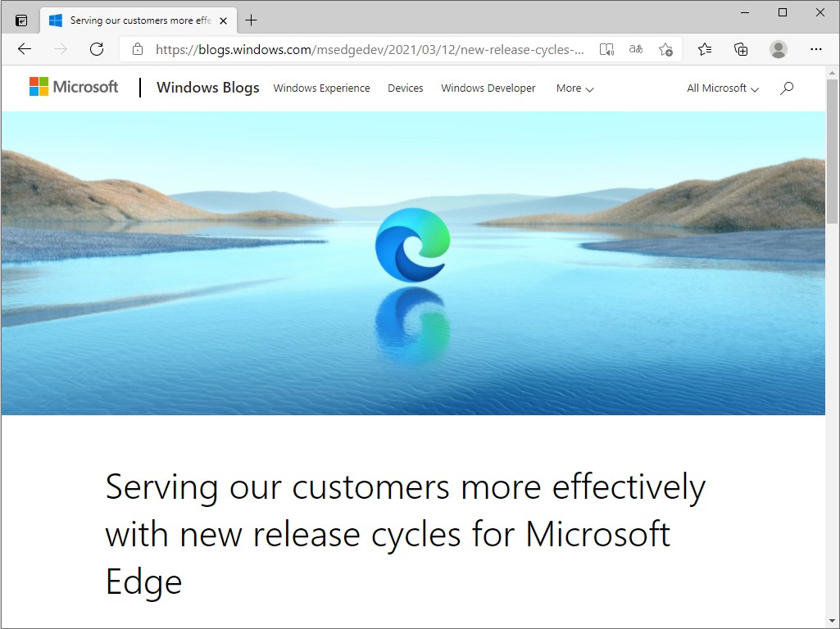Add this page to favorites
840x629 pixels.
(x=665, y=49)
